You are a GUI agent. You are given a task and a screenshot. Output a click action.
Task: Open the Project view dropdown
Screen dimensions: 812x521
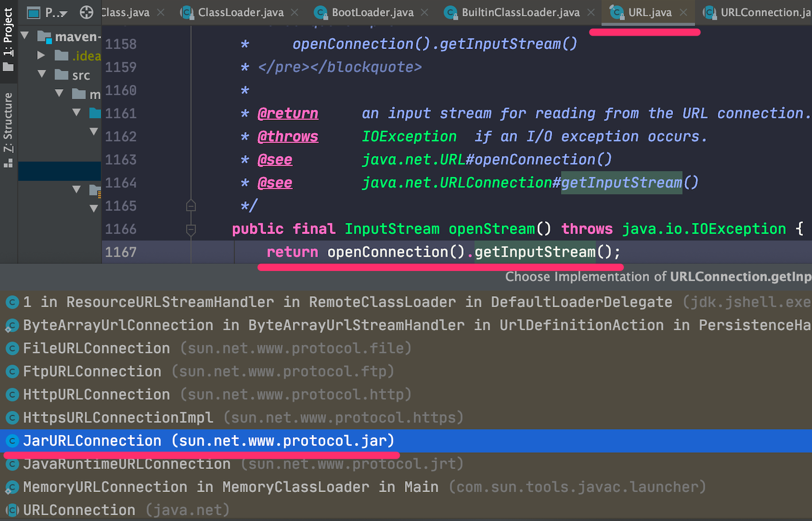pyautogui.click(x=56, y=13)
